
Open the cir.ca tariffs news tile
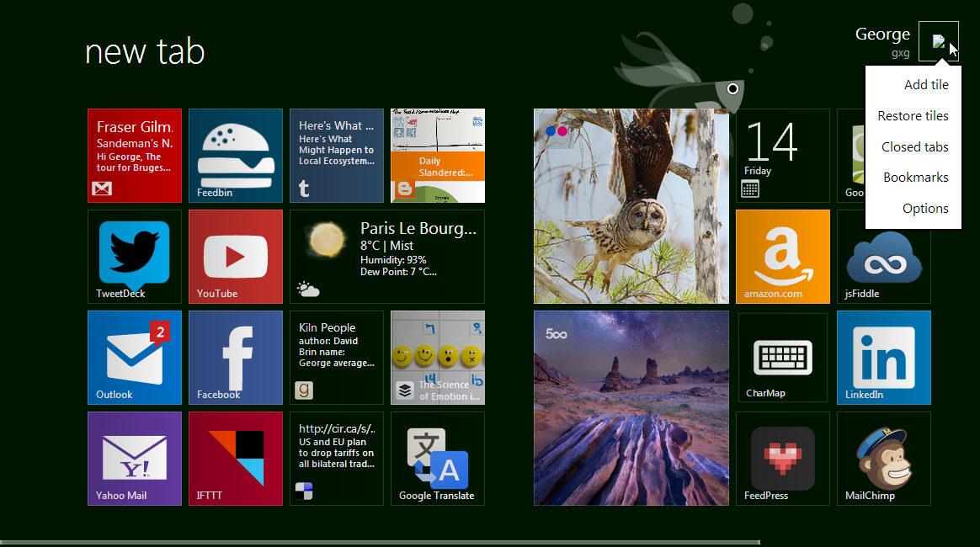(336, 459)
